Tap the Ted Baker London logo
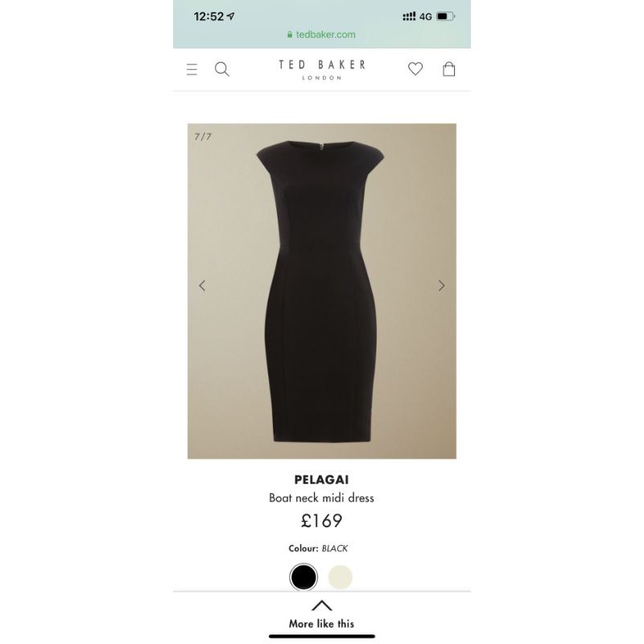The image size is (644, 644). coord(321,69)
